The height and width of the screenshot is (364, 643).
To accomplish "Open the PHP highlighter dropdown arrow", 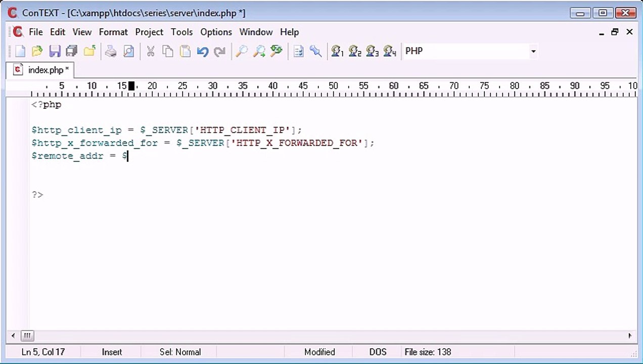I will [x=533, y=51].
